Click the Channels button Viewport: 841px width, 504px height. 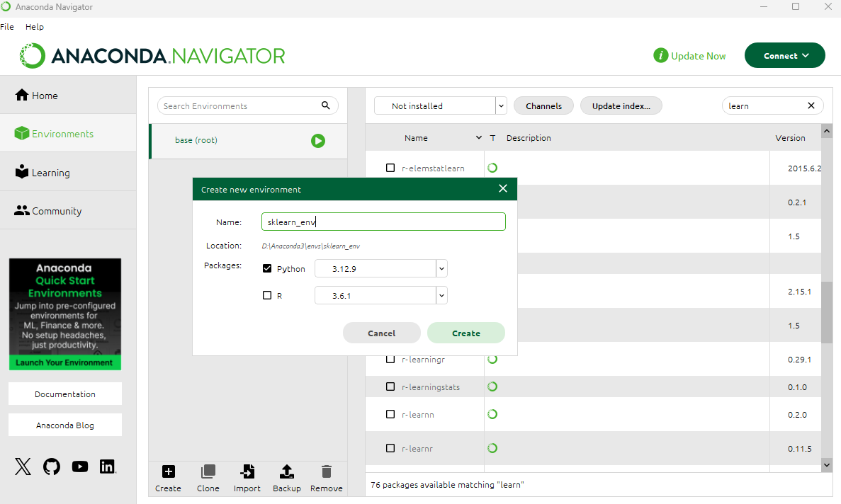coord(544,105)
